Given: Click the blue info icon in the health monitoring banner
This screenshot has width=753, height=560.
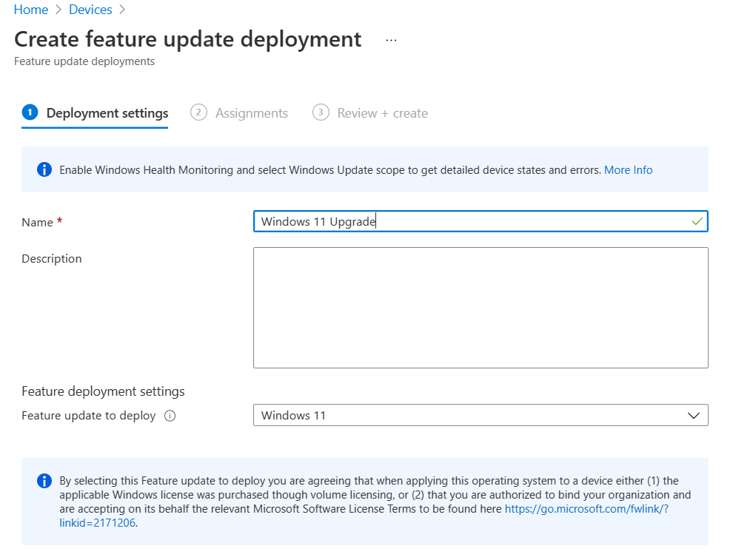Looking at the screenshot, I should pyautogui.click(x=44, y=169).
